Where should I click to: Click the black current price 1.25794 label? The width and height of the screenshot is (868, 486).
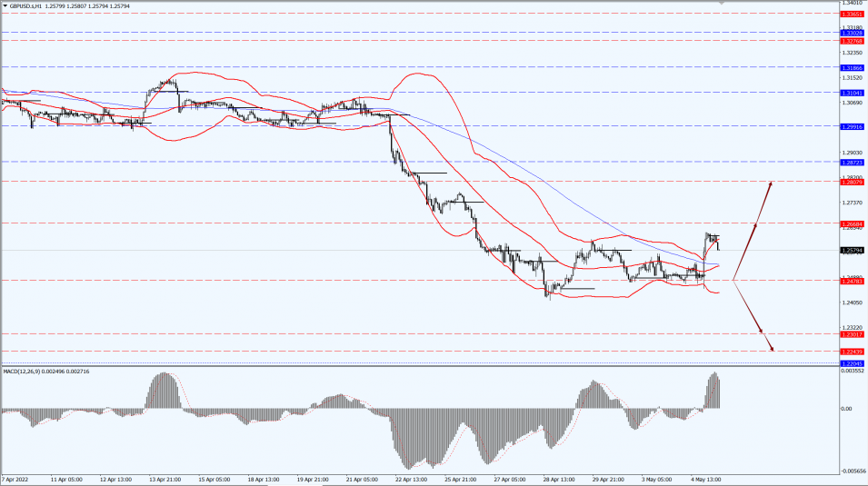pos(853,251)
